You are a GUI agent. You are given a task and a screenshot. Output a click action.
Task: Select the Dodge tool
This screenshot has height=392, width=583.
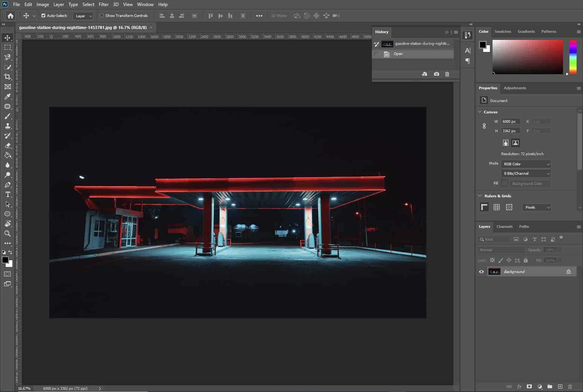coord(7,175)
